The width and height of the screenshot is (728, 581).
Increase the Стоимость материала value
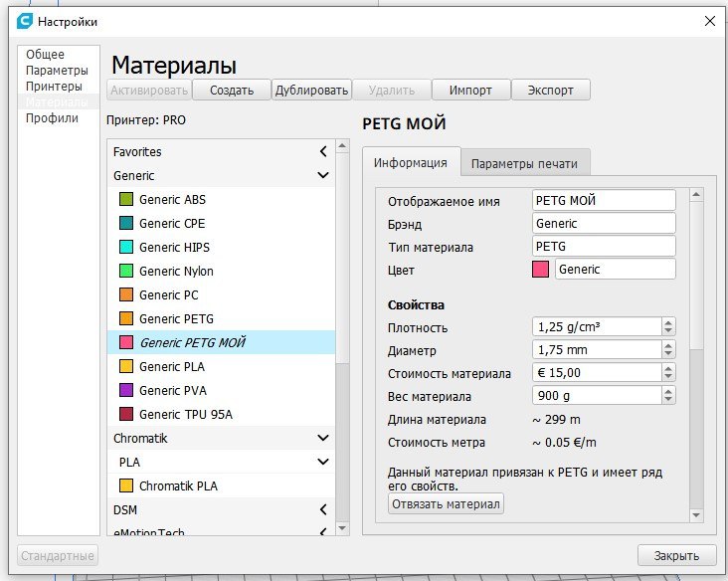[x=668, y=368]
